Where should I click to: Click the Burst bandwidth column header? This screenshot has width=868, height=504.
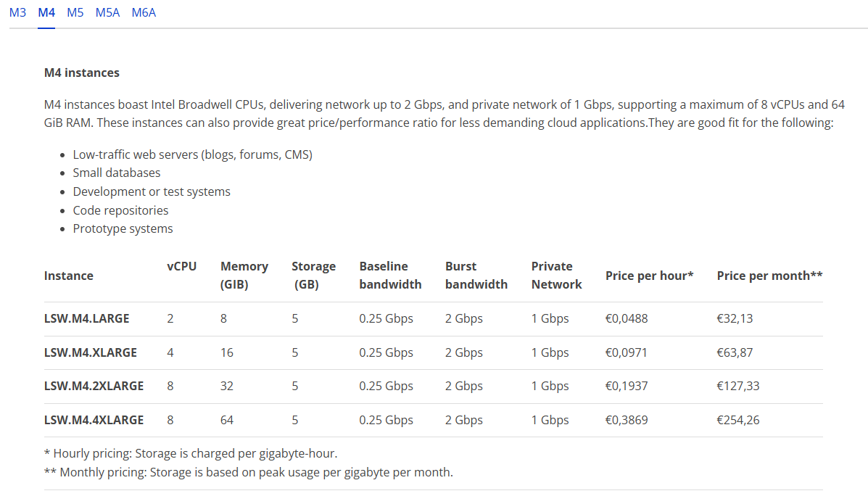coord(476,276)
